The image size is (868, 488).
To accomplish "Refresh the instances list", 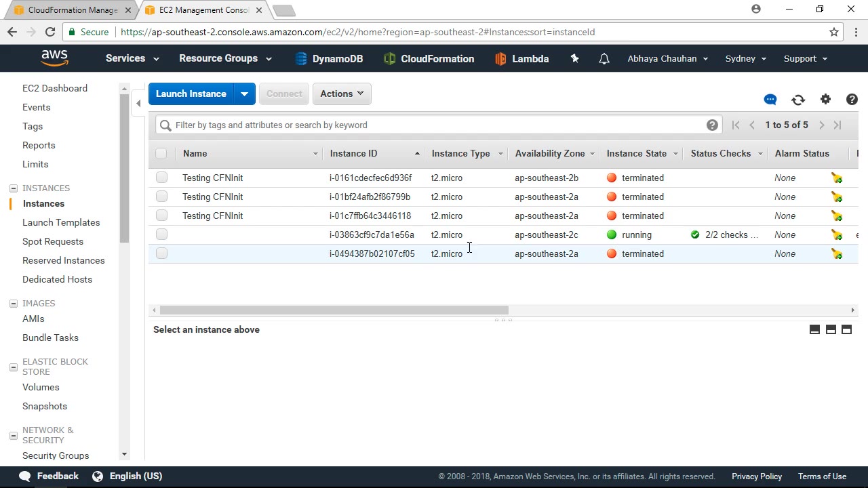I will [x=798, y=100].
